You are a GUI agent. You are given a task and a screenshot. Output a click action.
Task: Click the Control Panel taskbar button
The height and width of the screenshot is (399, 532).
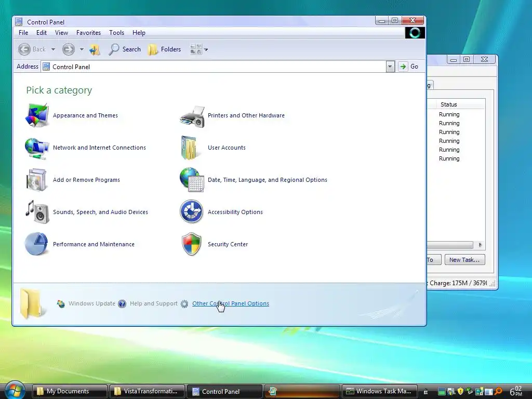(224, 391)
